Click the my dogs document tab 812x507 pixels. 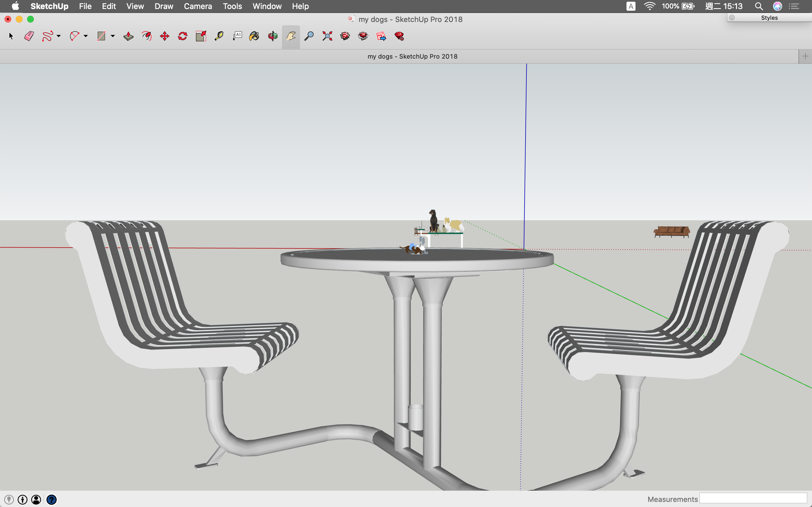(412, 56)
